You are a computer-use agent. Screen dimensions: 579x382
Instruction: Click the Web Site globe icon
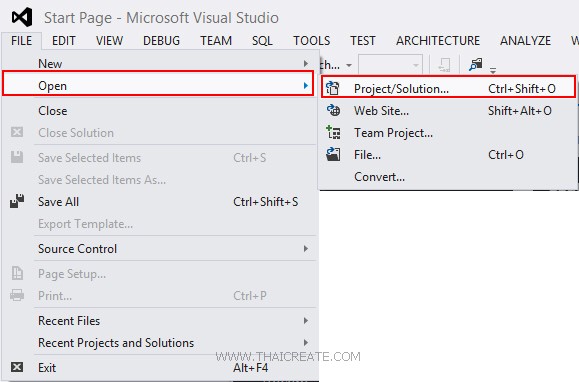tap(333, 110)
